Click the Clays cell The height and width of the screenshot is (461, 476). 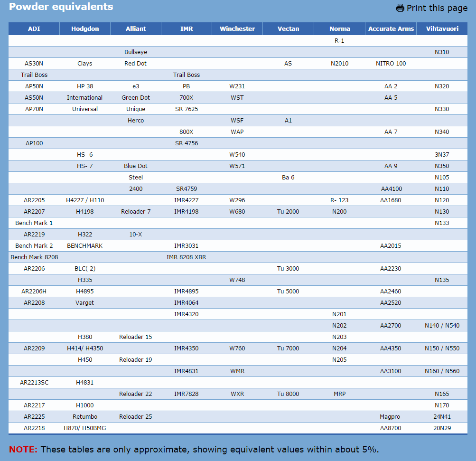point(84,64)
